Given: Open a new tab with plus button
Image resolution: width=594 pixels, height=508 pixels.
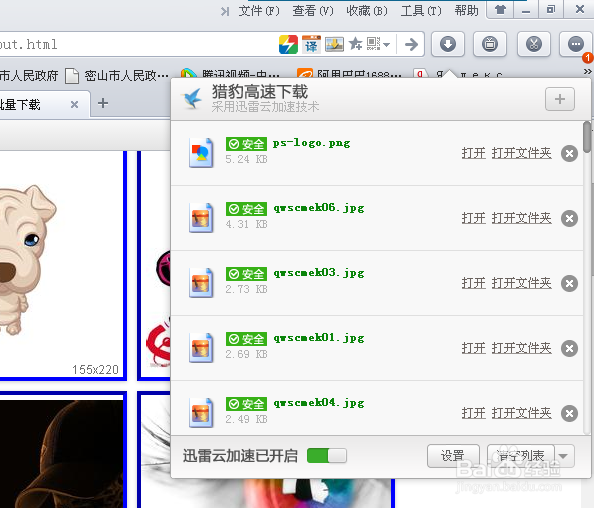Looking at the screenshot, I should click(103, 103).
